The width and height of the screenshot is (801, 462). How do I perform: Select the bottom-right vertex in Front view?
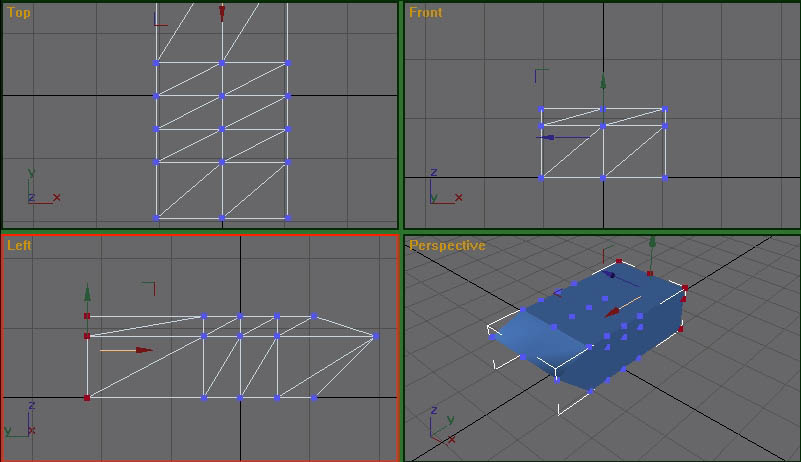click(665, 178)
